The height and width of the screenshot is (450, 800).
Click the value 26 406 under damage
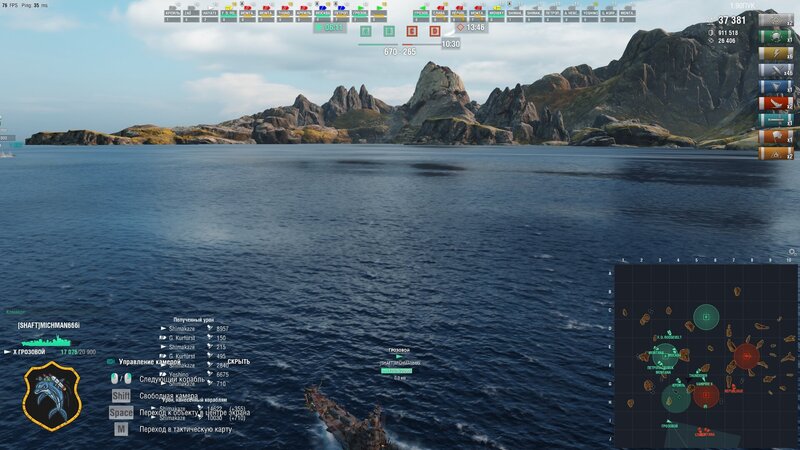point(727,41)
